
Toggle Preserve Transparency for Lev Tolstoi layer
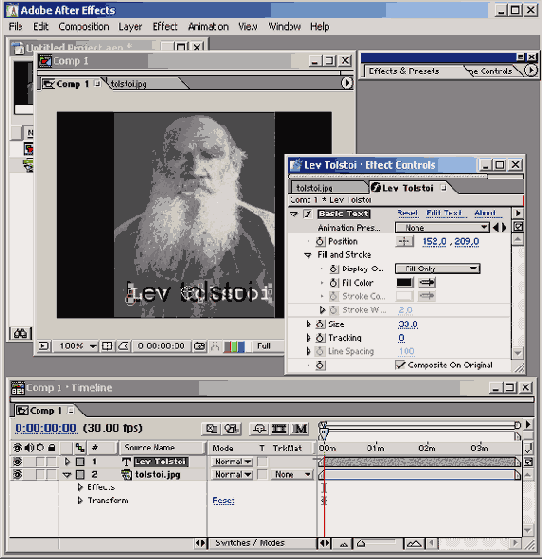pos(262,462)
